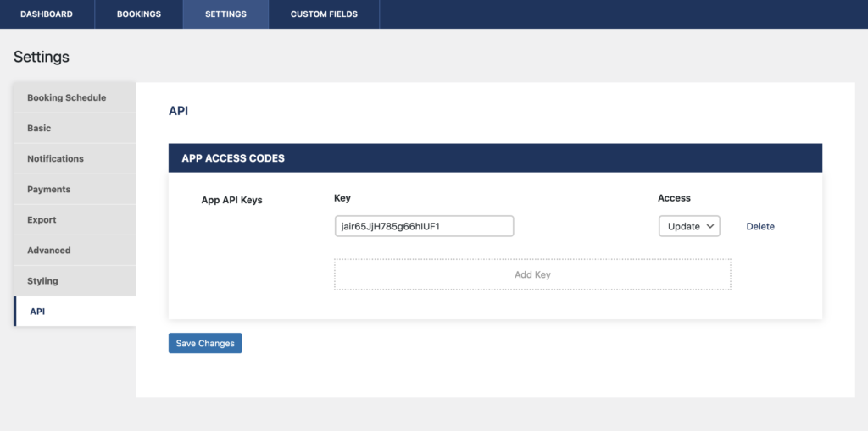The height and width of the screenshot is (431, 868).
Task: Go to Basic settings section
Action: tap(75, 128)
